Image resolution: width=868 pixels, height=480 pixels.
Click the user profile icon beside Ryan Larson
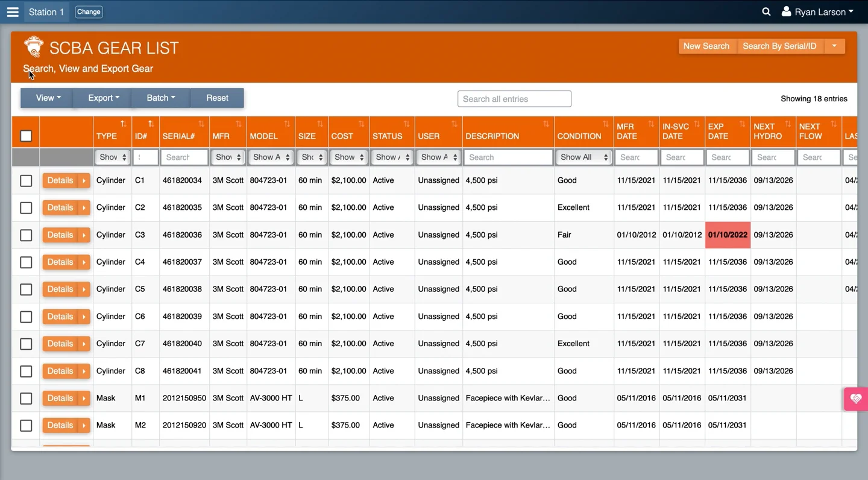pos(786,11)
